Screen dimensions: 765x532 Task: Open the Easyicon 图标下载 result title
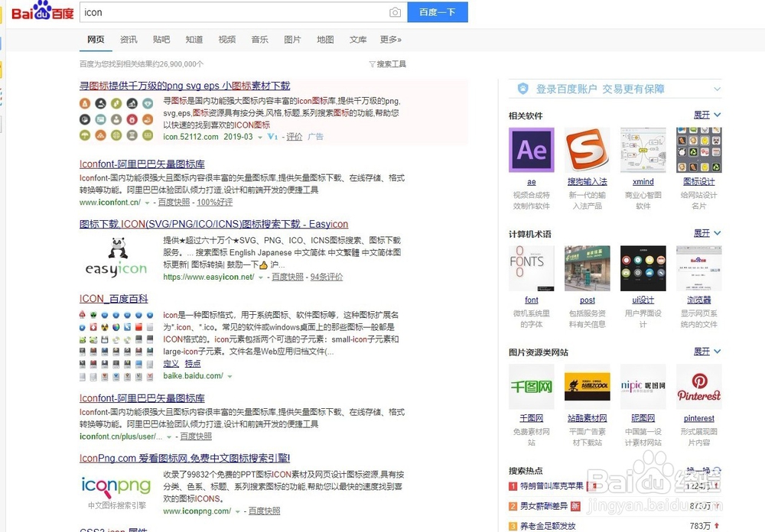click(x=213, y=224)
